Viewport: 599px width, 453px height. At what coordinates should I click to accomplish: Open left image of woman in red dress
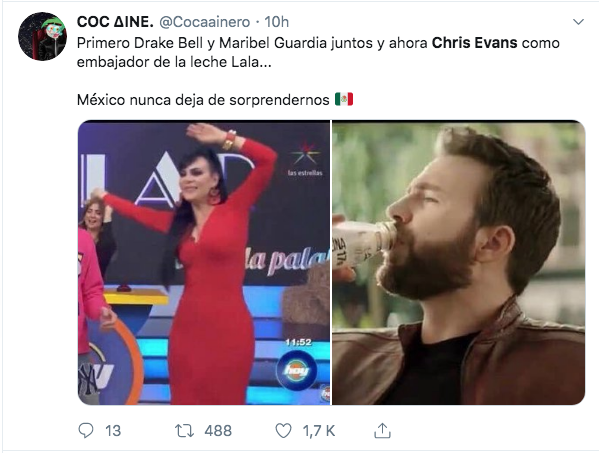pyautogui.click(x=204, y=262)
